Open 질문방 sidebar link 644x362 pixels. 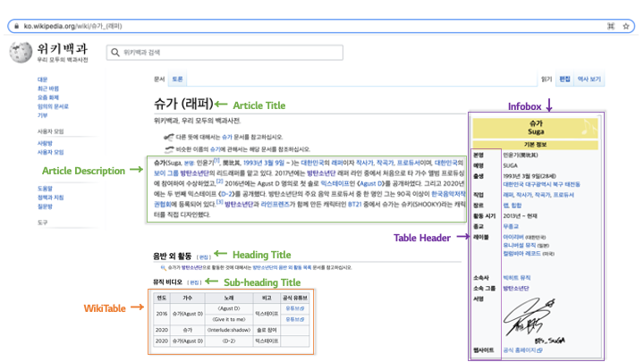[45, 206]
